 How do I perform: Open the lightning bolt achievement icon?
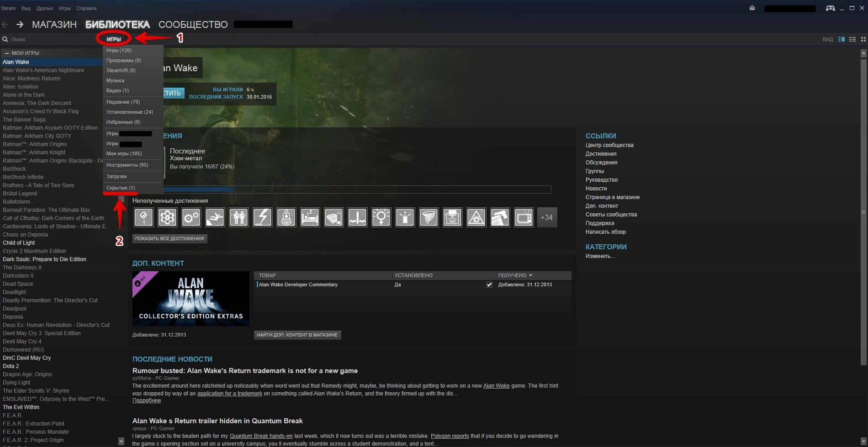click(262, 217)
